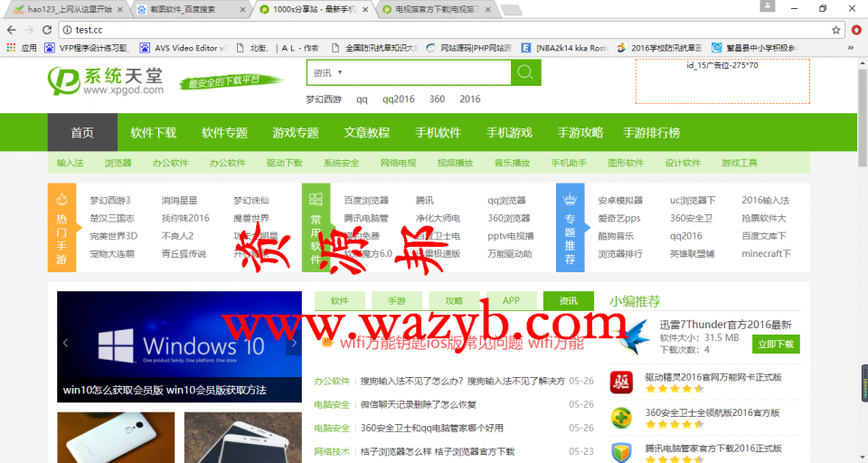
Task: Click the green magnifier search button
Action: click(525, 72)
